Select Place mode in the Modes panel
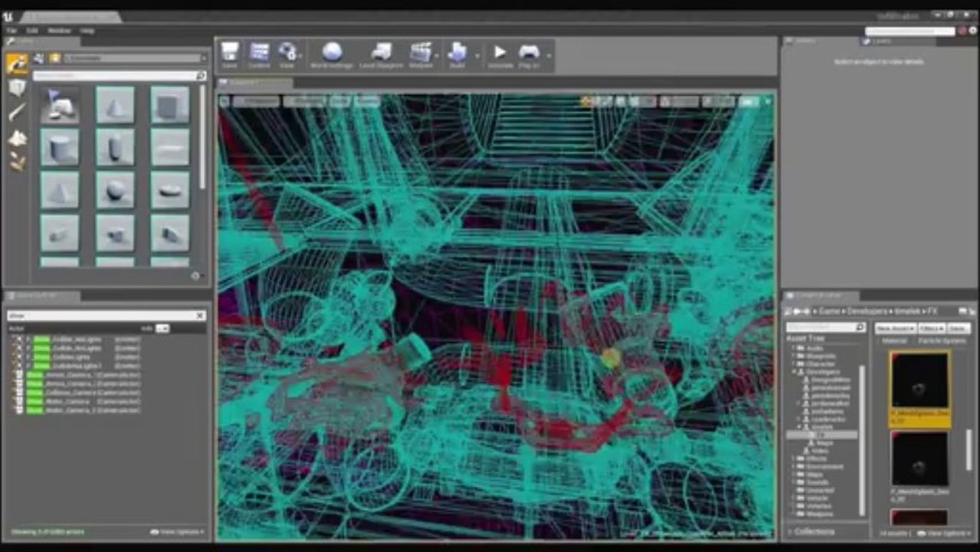The width and height of the screenshot is (980, 552). tap(17, 64)
